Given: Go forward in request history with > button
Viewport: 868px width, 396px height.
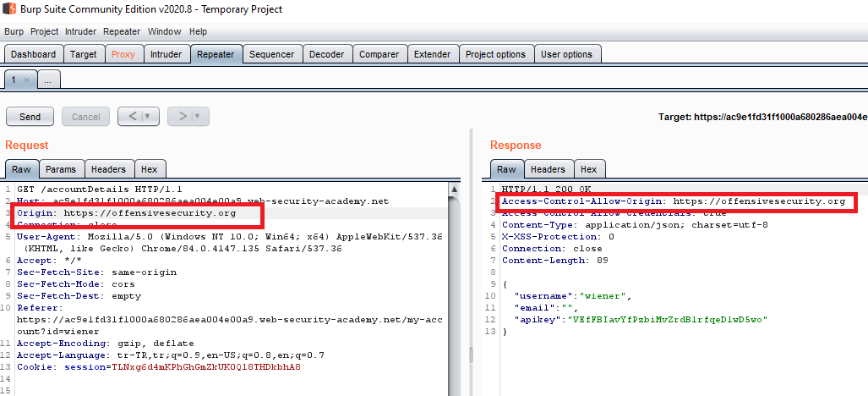Looking at the screenshot, I should click(183, 116).
